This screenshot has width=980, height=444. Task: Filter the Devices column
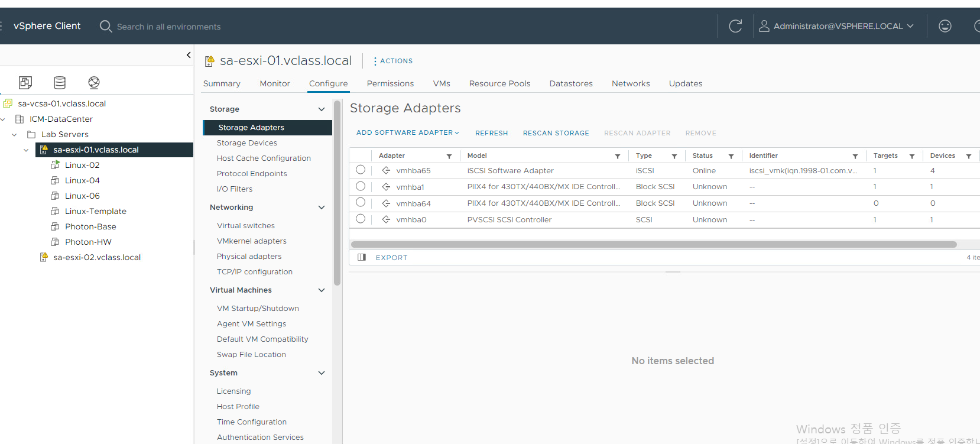(x=969, y=156)
